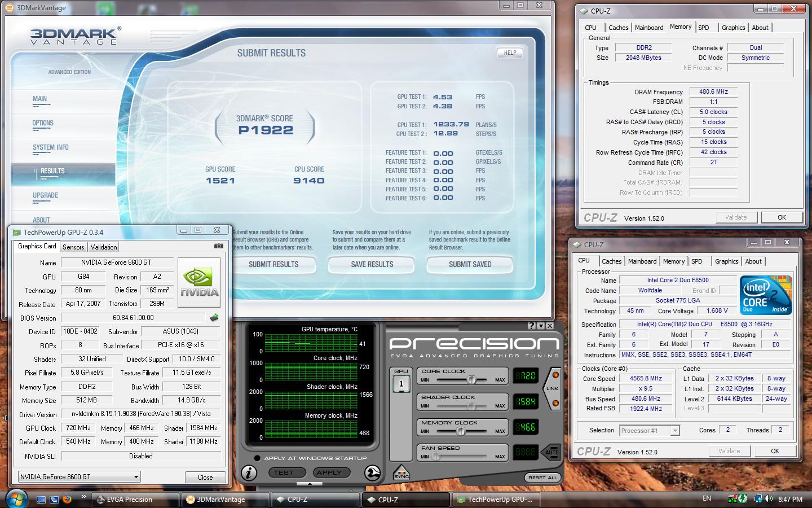Open the Windows Start orb
The width and height of the screenshot is (812, 508).
tap(16, 499)
